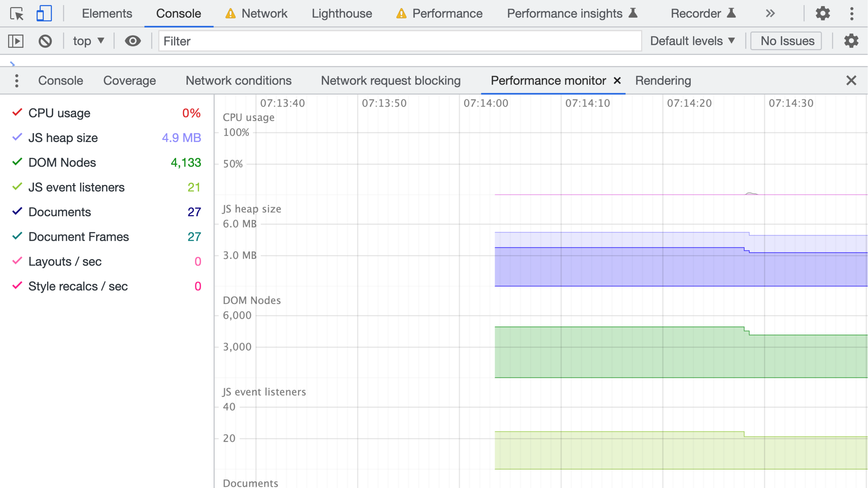Disable the Style recalcs / sec metric
Viewport: 868px width, 488px height.
[17, 286]
